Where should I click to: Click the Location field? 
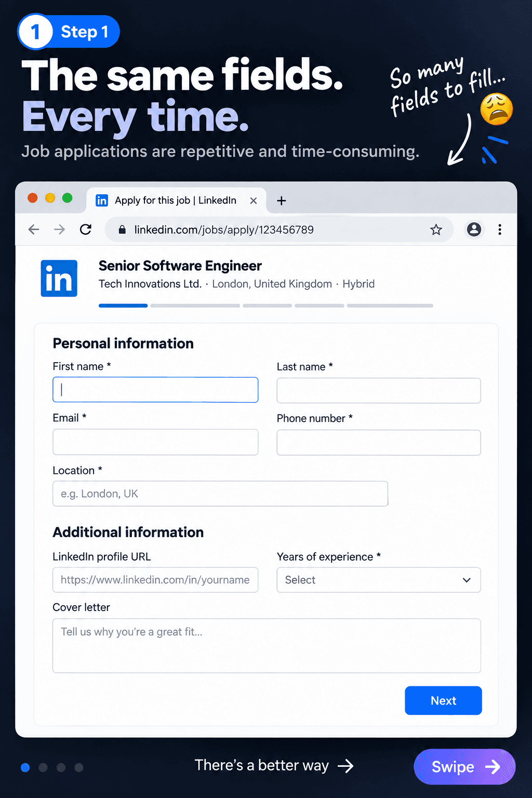(x=220, y=494)
